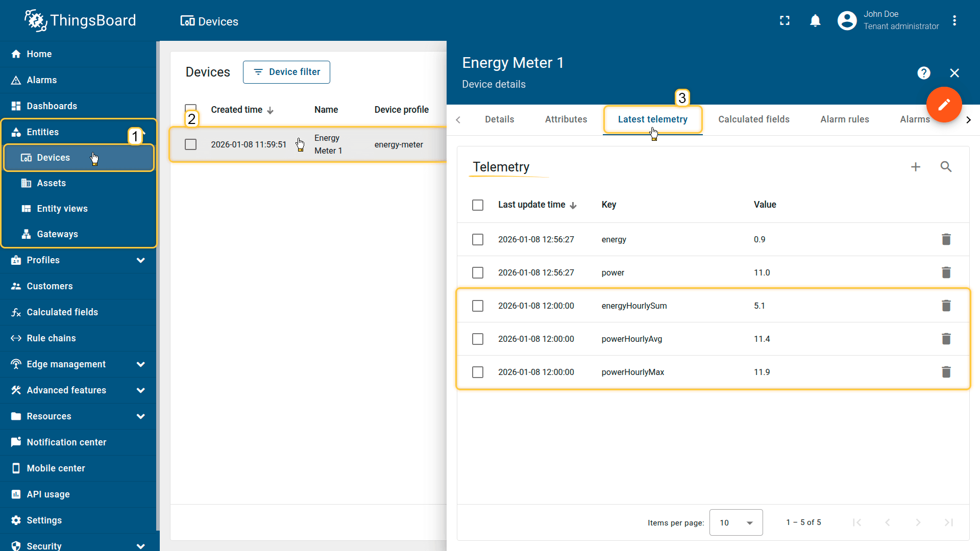Click the telemetry search magnifier icon
The height and width of the screenshot is (551, 980).
(x=946, y=167)
